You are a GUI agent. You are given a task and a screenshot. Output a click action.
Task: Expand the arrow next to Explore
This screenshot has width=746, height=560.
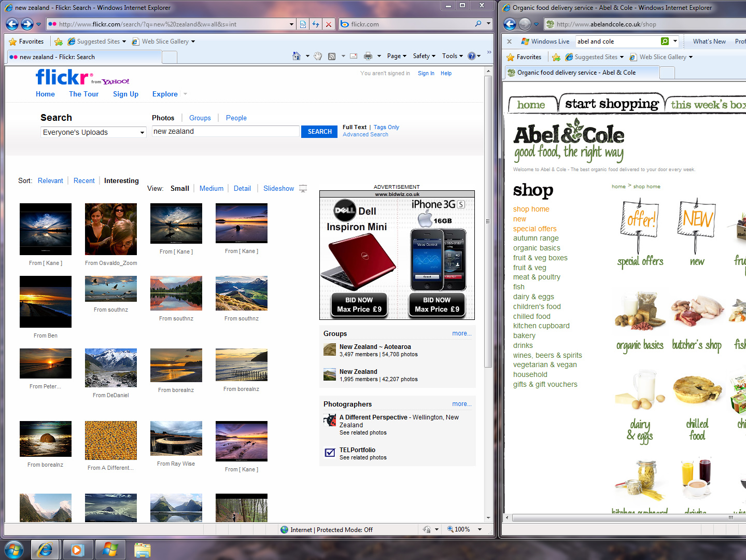click(185, 94)
